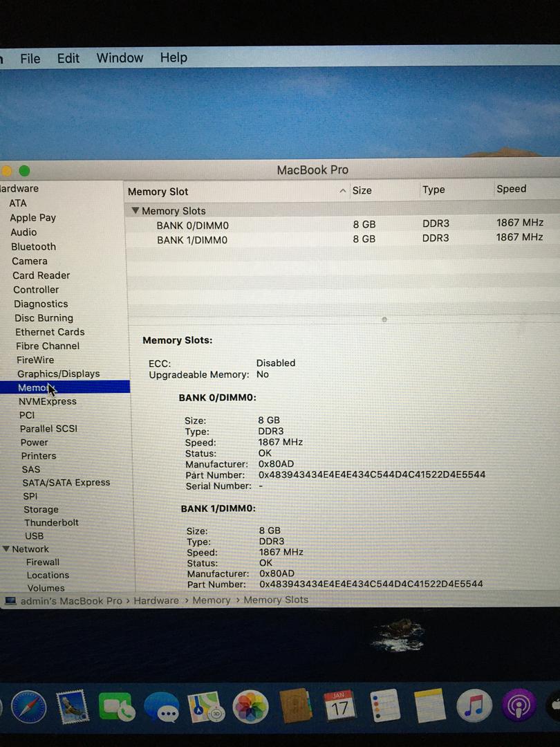Collapse the Network section in the sidebar
The image size is (560, 747).
6,548
